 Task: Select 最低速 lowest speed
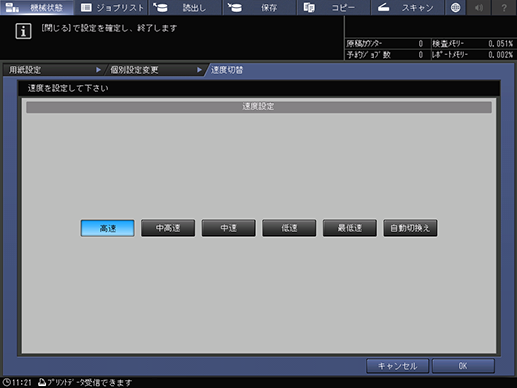350,228
